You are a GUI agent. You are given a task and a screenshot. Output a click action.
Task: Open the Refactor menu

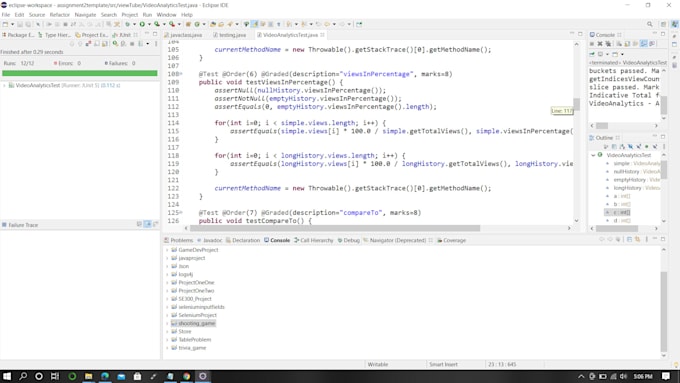point(59,15)
